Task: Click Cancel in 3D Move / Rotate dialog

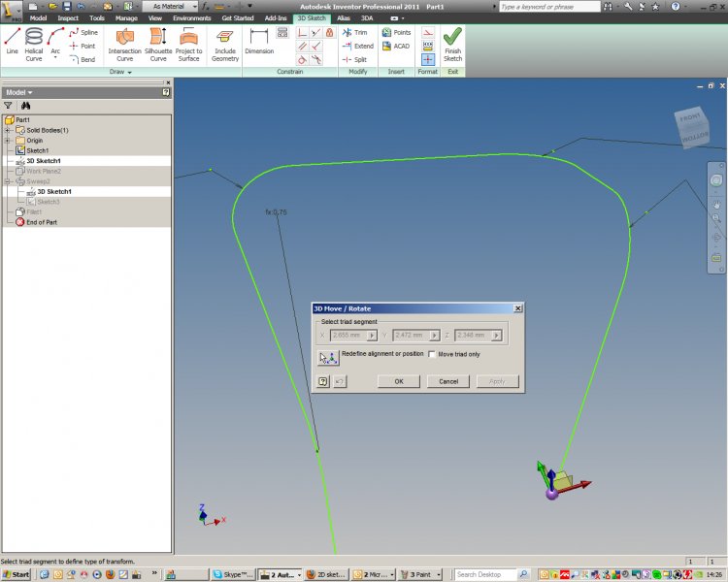Action: 447,381
